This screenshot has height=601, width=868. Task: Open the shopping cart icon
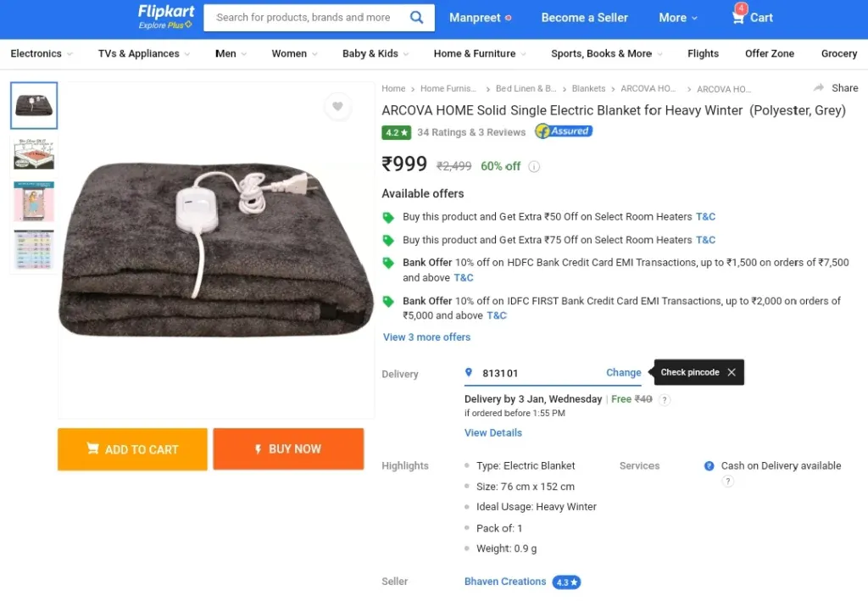pos(739,17)
